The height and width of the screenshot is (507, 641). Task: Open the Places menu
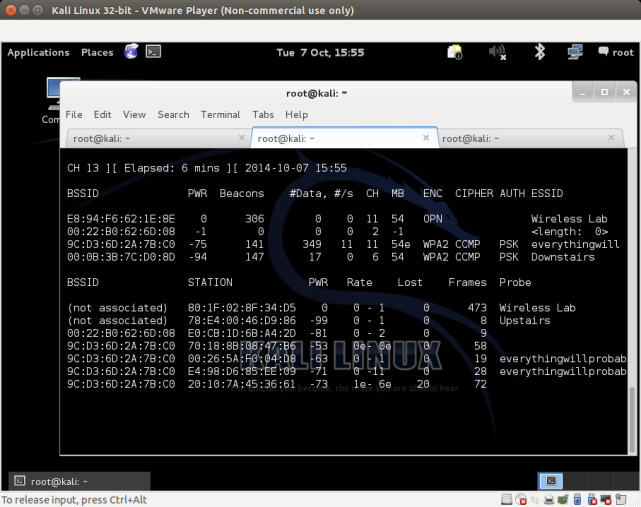[x=97, y=52]
